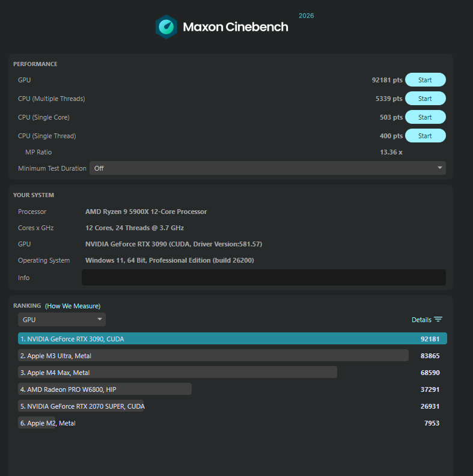The image size is (473, 476).
Task: Start the CPU (Single Thread) test
Action: 426,136
